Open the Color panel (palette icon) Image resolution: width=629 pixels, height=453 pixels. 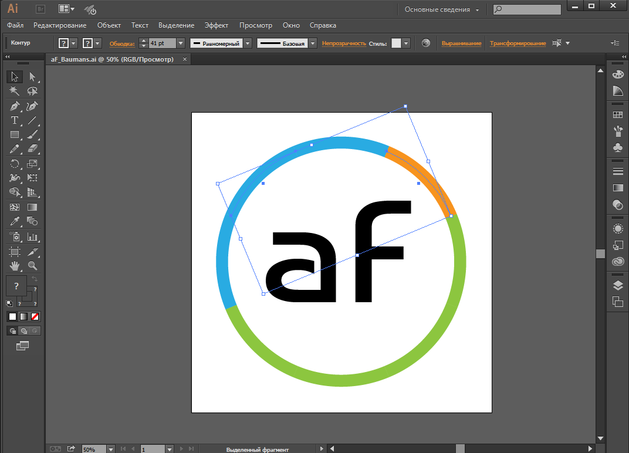tap(618, 74)
